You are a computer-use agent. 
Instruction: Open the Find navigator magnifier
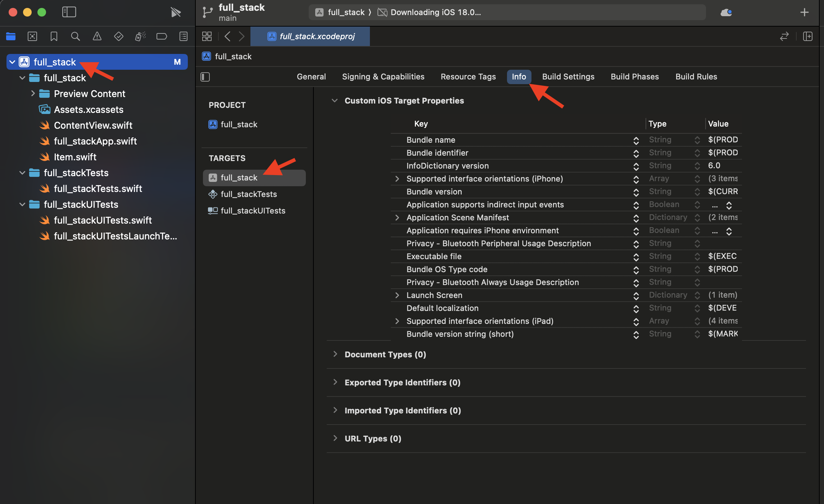coord(75,36)
